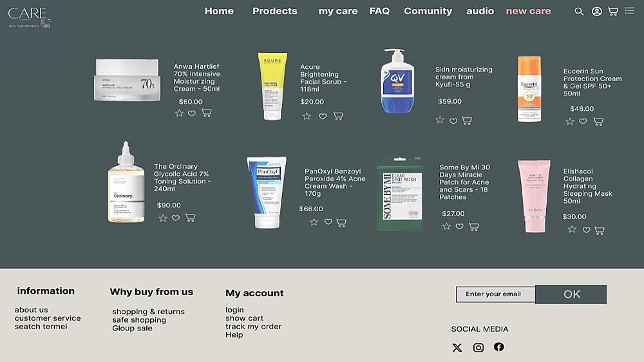Add Anwa Hartlief cream to cart
This screenshot has height=362, width=644.
click(x=207, y=113)
